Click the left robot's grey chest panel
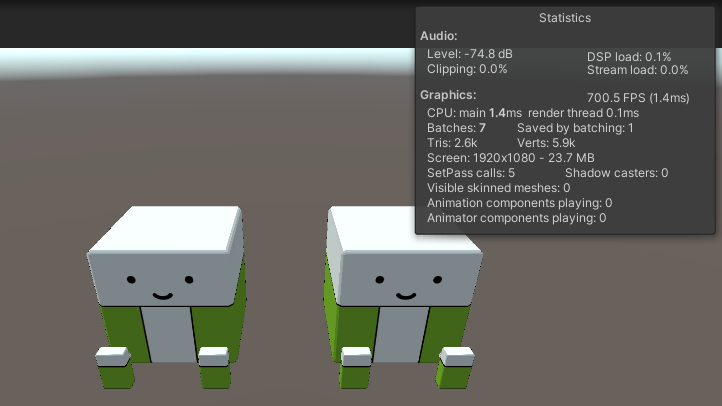 click(x=169, y=334)
